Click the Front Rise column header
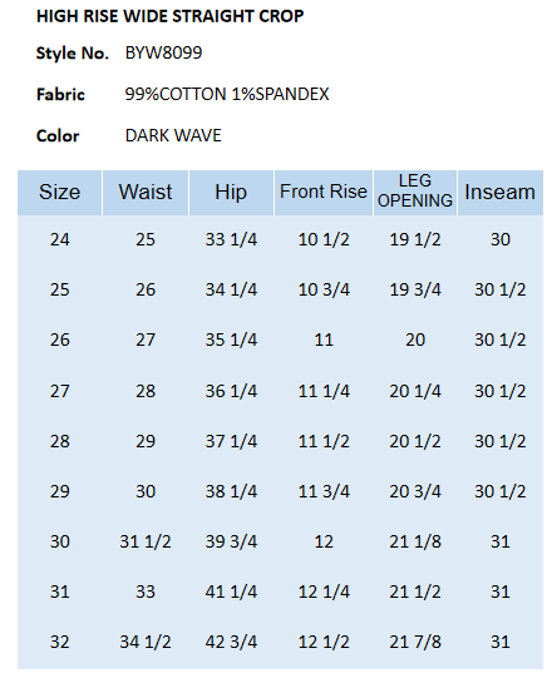This screenshot has height=673, width=548. click(324, 192)
